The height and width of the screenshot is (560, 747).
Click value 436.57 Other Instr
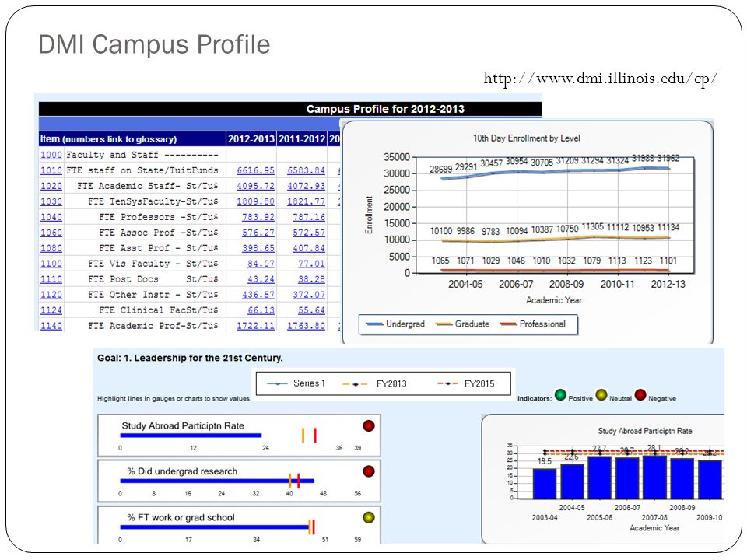click(258, 296)
